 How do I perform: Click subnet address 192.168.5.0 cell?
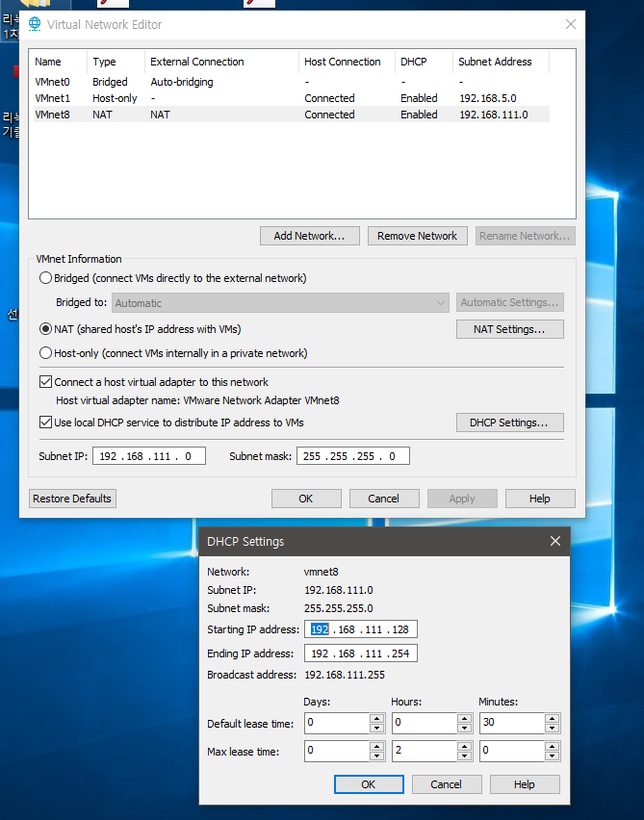point(488,98)
